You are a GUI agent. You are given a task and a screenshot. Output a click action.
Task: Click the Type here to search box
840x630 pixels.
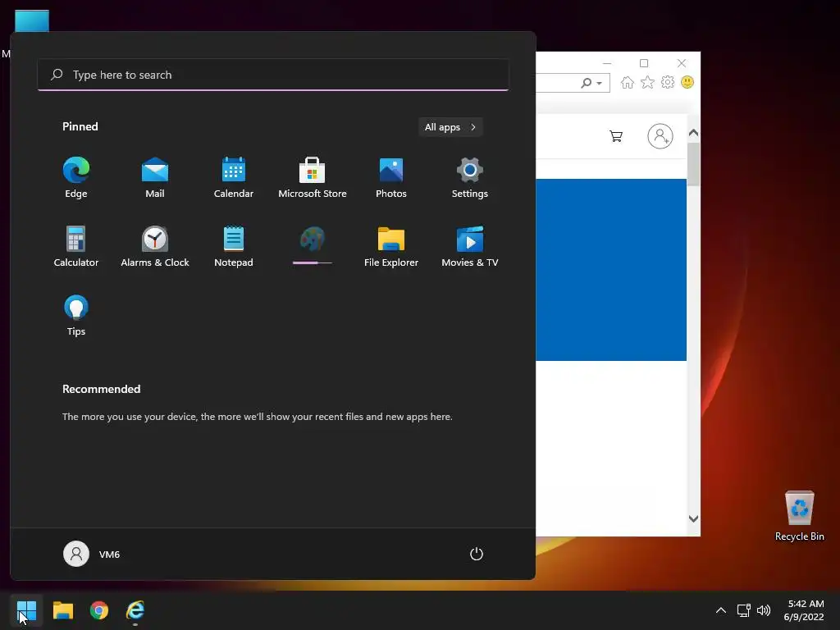point(273,75)
